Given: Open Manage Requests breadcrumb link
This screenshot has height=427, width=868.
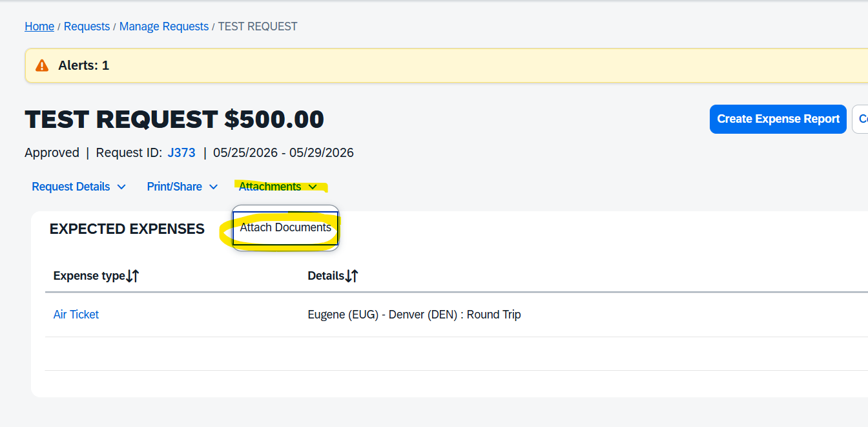Looking at the screenshot, I should pos(164,26).
